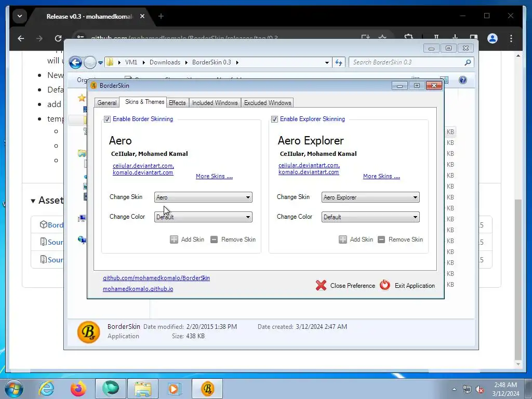Open Windows Media Player from taskbar
The height and width of the screenshot is (399, 532).
click(x=175, y=389)
